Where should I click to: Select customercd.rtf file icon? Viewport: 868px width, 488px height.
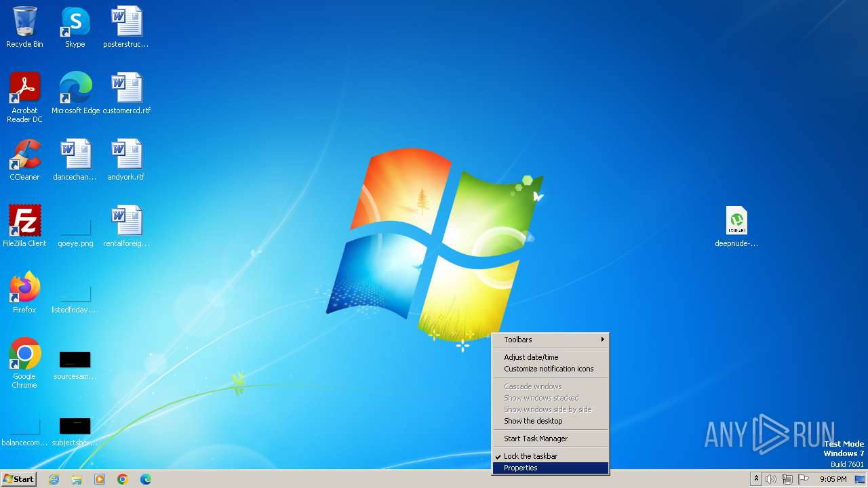coord(126,93)
